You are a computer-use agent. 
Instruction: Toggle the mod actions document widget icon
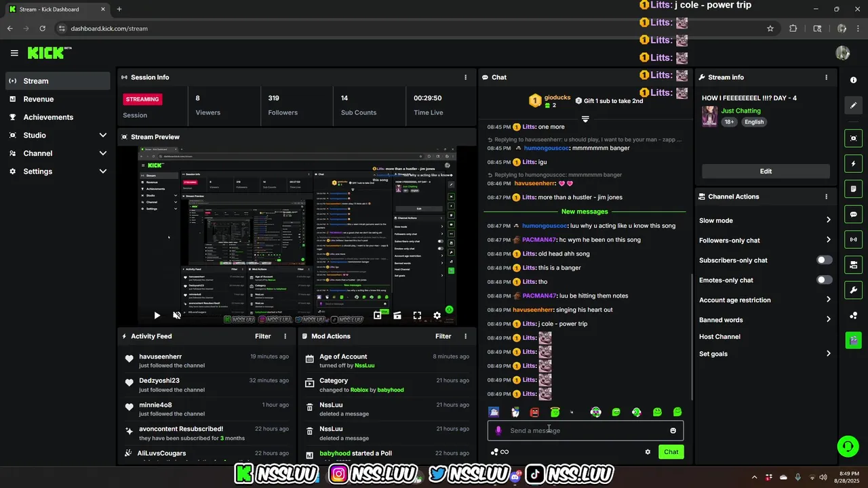(x=853, y=188)
